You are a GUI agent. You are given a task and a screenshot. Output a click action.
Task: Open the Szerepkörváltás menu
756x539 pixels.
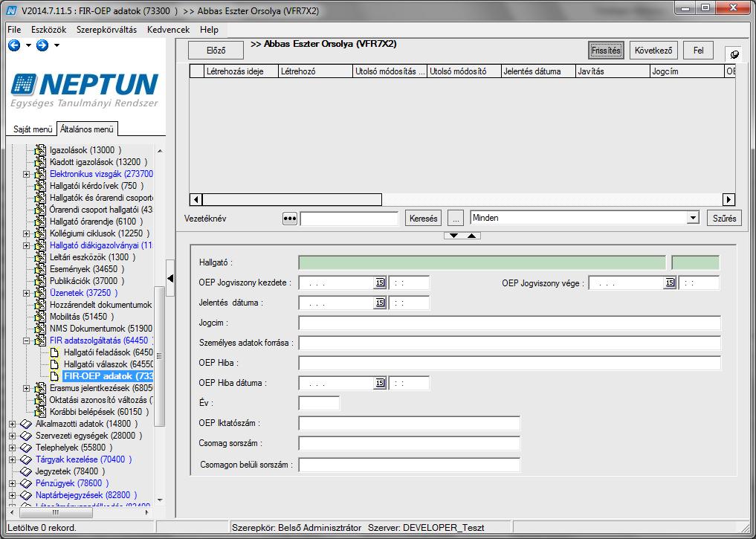click(106, 30)
